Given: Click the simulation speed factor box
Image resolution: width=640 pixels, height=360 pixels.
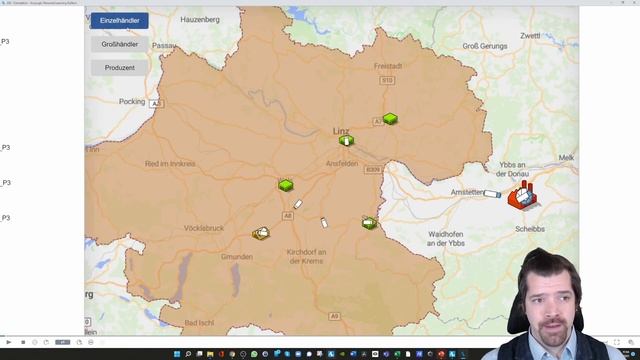Looking at the screenshot, I should coord(62,342).
